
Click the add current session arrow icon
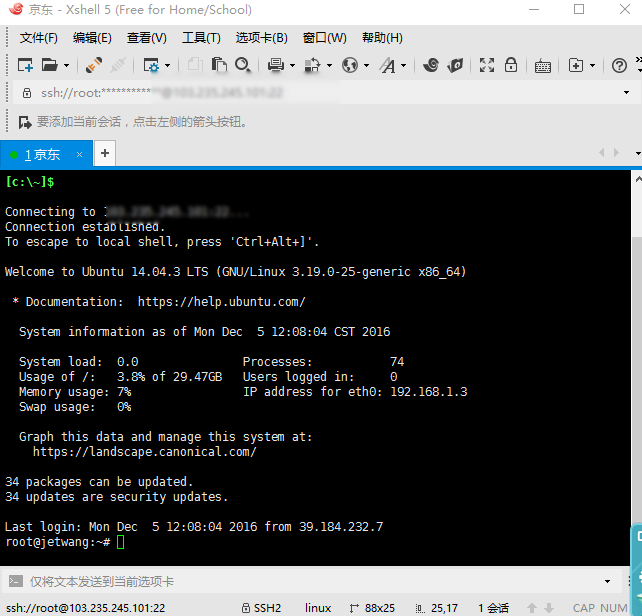[25, 122]
